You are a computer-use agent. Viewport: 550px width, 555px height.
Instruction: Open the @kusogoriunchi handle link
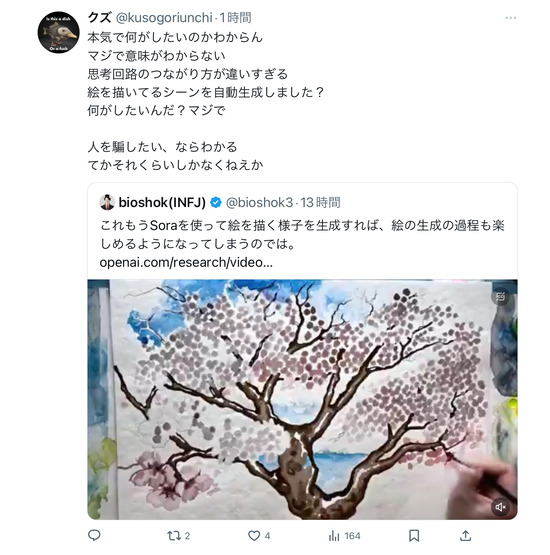pyautogui.click(x=164, y=18)
